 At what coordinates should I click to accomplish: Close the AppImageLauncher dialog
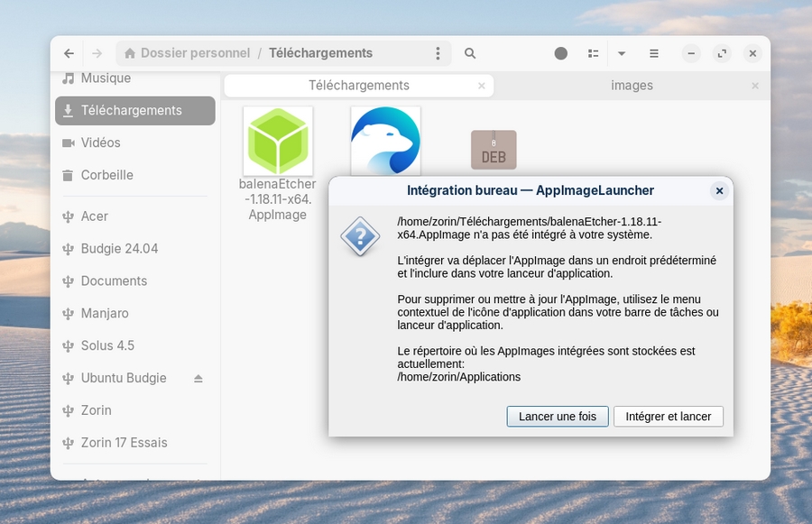click(719, 190)
